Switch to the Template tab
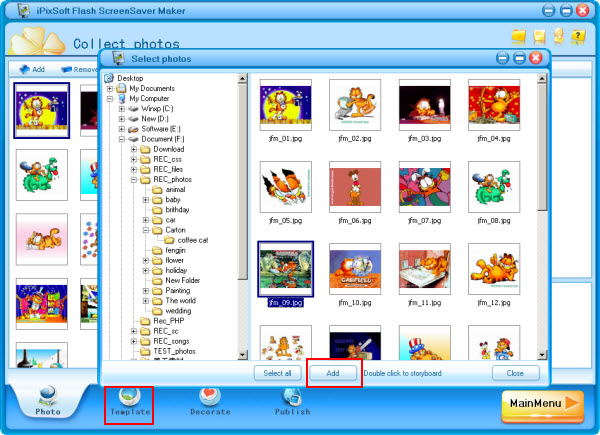The image size is (600, 435). tap(130, 402)
